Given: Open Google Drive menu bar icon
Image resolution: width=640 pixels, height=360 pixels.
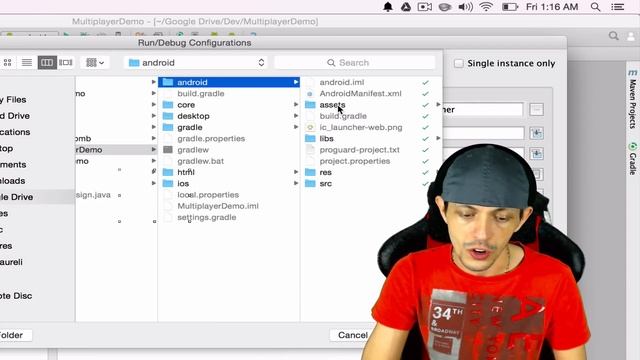Looking at the screenshot, I should click(406, 7).
